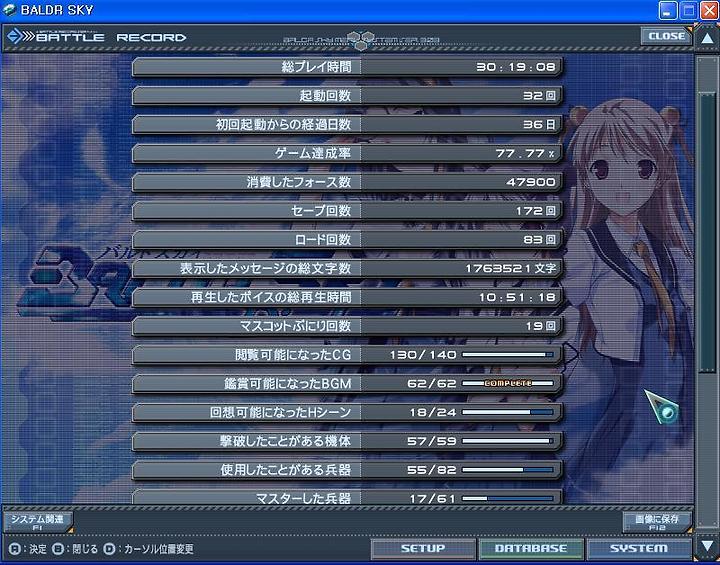
Task: Close the BALDR SKY window
Action: click(709, 10)
